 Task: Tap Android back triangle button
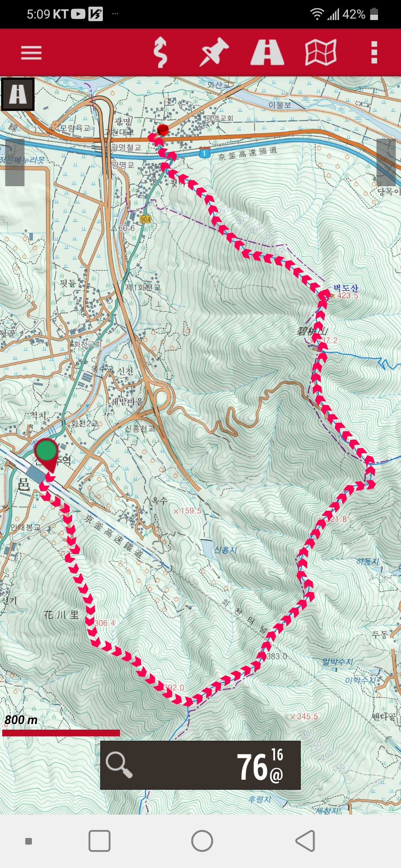305,841
